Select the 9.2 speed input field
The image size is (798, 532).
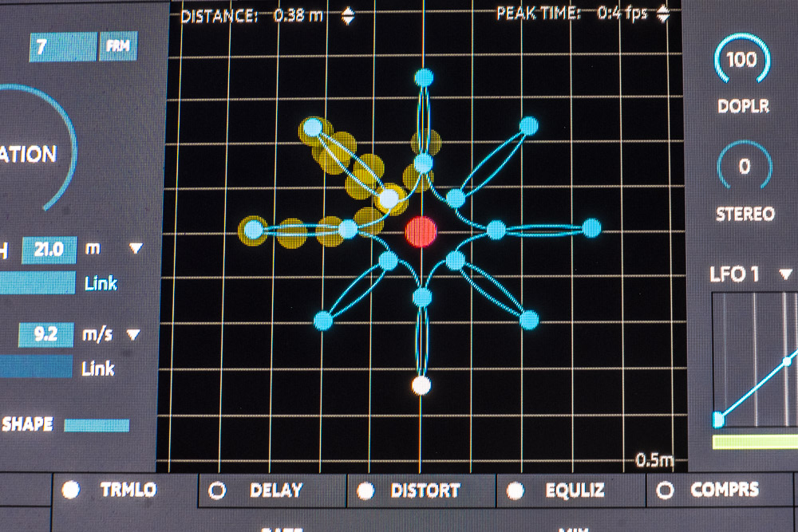point(45,335)
